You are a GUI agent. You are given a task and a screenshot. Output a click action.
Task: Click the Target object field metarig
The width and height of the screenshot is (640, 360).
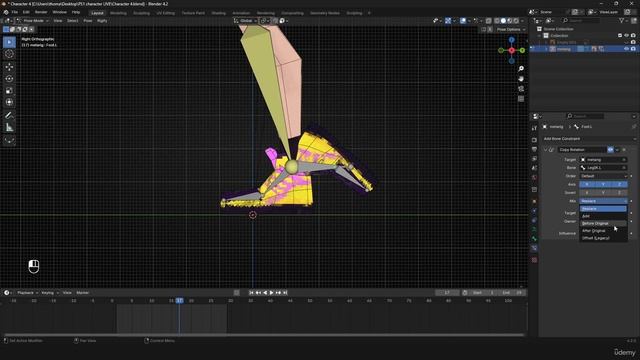pyautogui.click(x=603, y=160)
